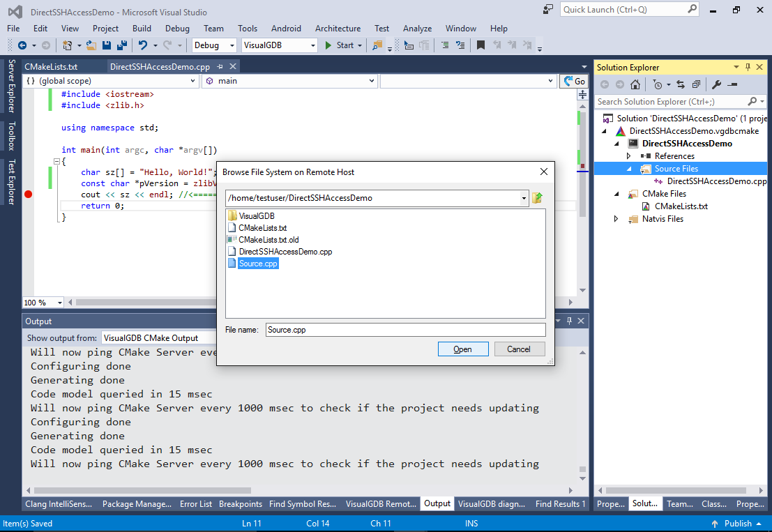
Task: Click the Save icon in the toolbar
Action: [x=106, y=45]
